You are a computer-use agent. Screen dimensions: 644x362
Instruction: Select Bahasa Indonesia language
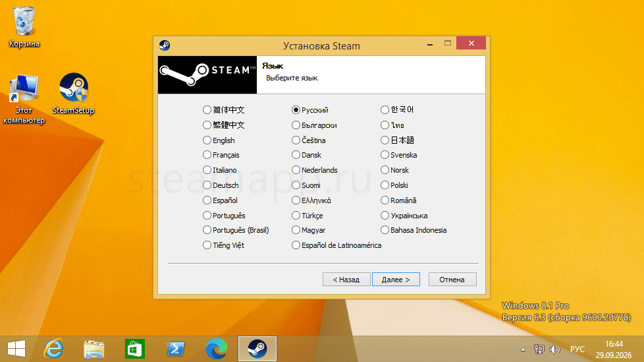pos(414,230)
